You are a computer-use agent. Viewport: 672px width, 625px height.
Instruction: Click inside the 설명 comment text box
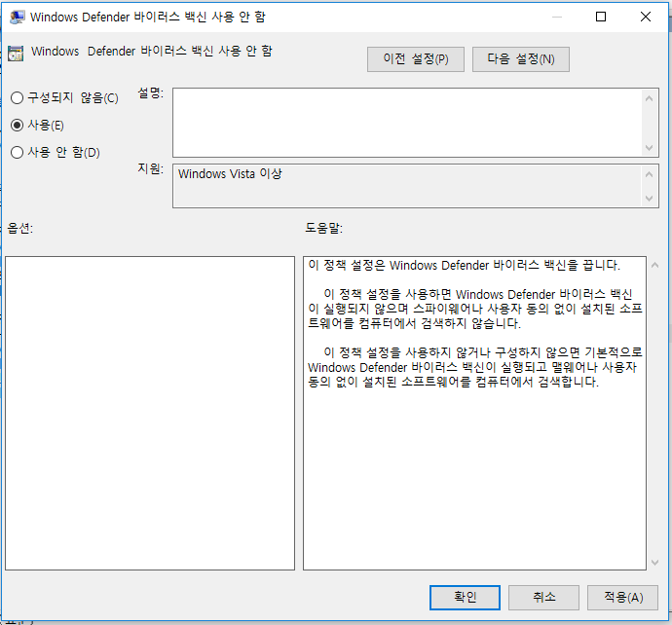coord(407,123)
